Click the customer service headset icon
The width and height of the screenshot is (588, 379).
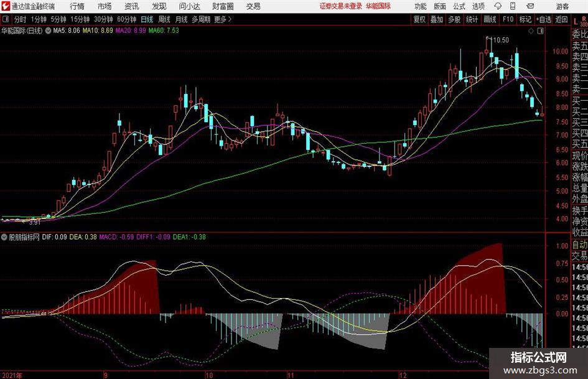point(498,6)
